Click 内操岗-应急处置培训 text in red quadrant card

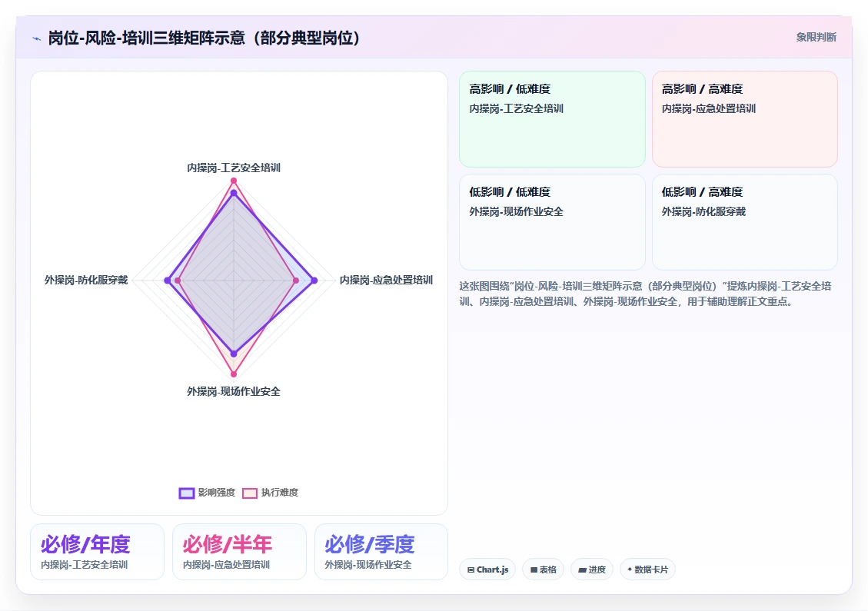(709, 109)
